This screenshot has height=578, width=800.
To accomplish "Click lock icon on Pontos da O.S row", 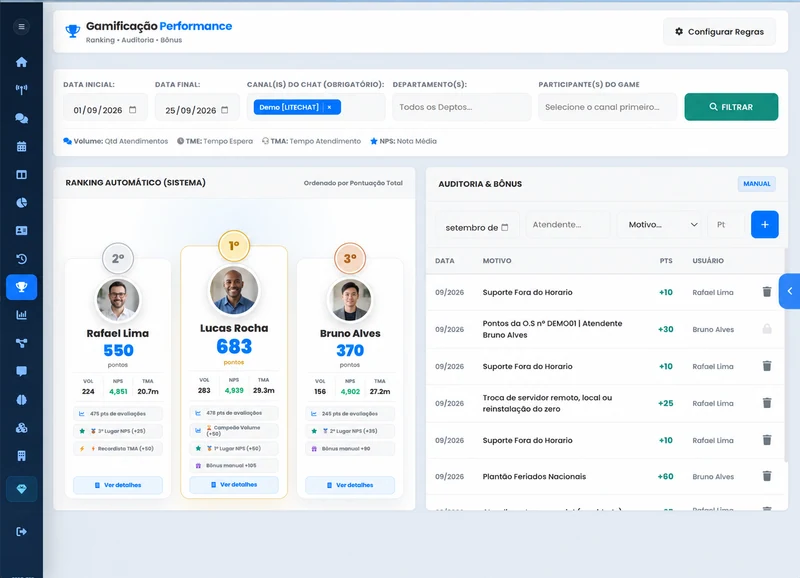I will [x=766, y=329].
